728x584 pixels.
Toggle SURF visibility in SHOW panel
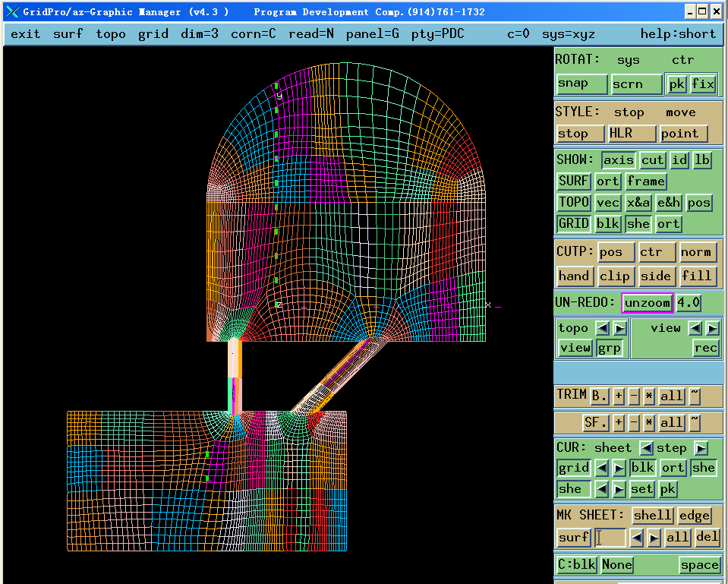tap(573, 182)
